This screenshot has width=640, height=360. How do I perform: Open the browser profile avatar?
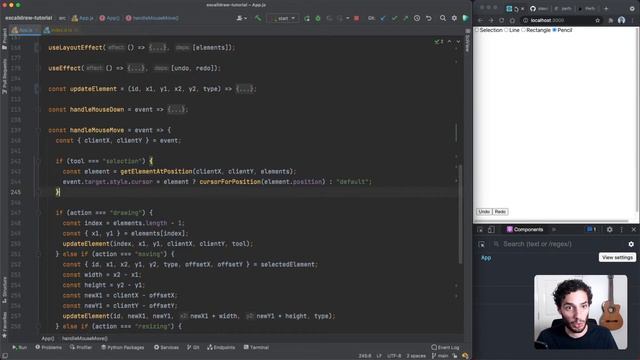[x=621, y=20]
